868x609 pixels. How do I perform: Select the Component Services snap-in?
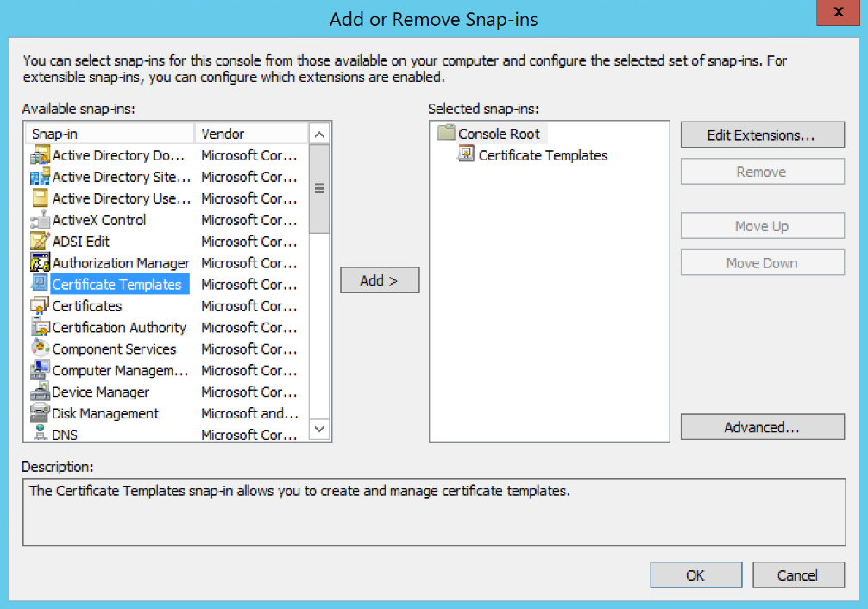(x=108, y=348)
